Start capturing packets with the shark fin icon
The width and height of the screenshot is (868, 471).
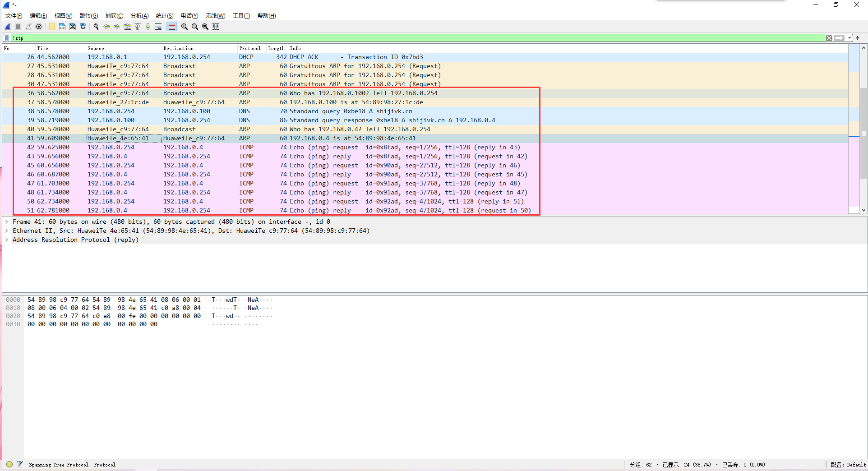coord(8,27)
